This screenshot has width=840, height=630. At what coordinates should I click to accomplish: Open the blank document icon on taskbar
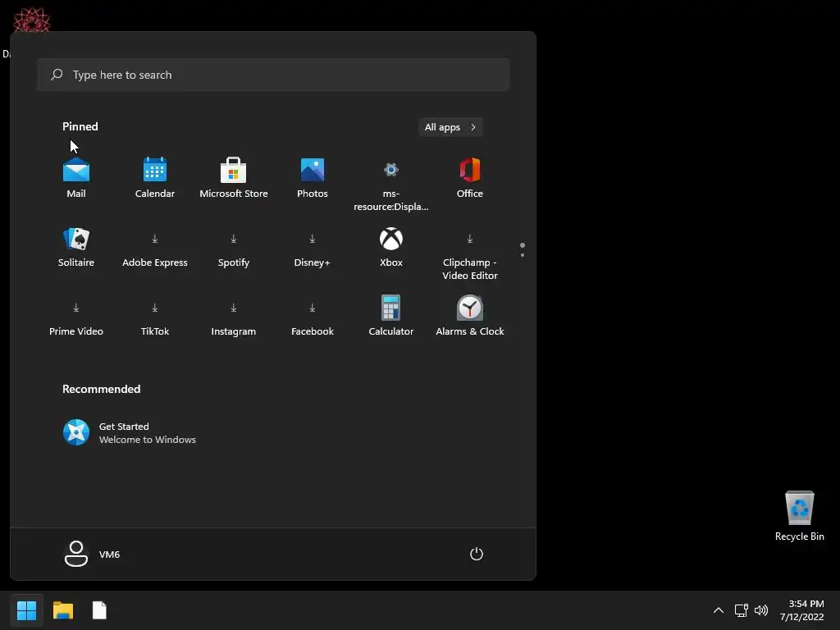(x=99, y=610)
